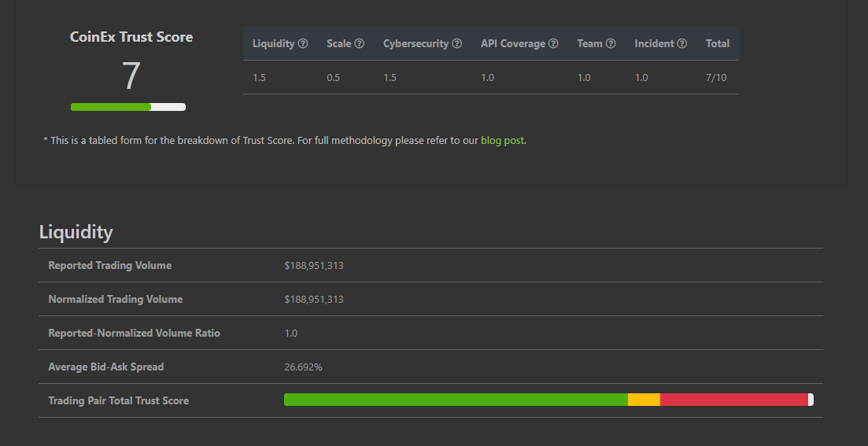
Task: Click the yellow segment of Trading Pair bar
Action: pyautogui.click(x=645, y=400)
